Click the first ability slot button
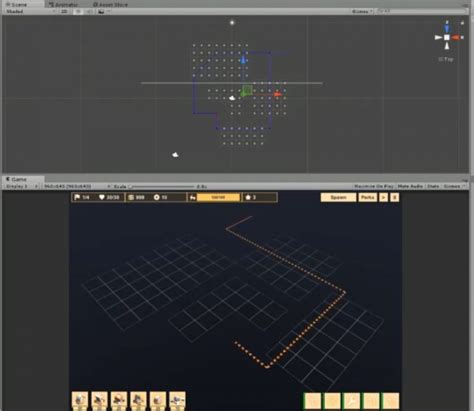Image resolution: width=474 pixels, height=411 pixels. point(313,401)
